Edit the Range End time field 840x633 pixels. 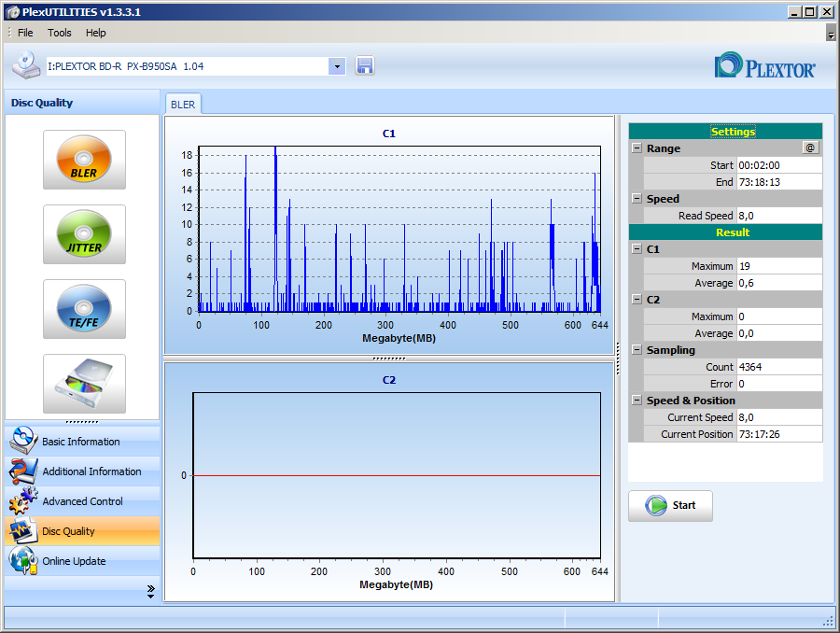[779, 182]
